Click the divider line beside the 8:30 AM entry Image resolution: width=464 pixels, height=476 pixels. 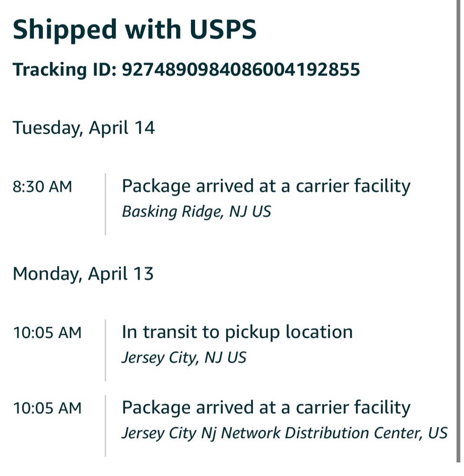click(105, 204)
